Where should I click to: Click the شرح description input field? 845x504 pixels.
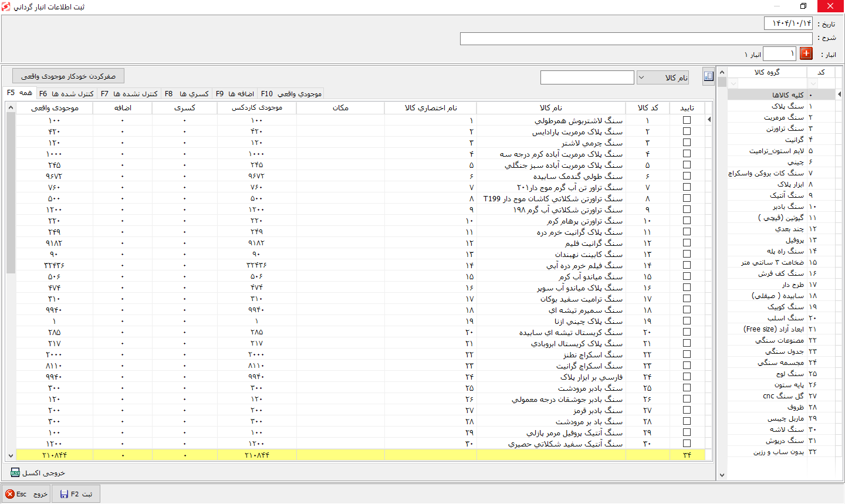pyautogui.click(x=636, y=39)
